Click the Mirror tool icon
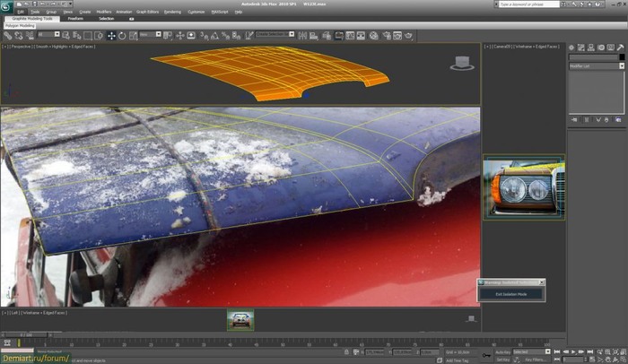The height and width of the screenshot is (364, 628). click(x=302, y=36)
